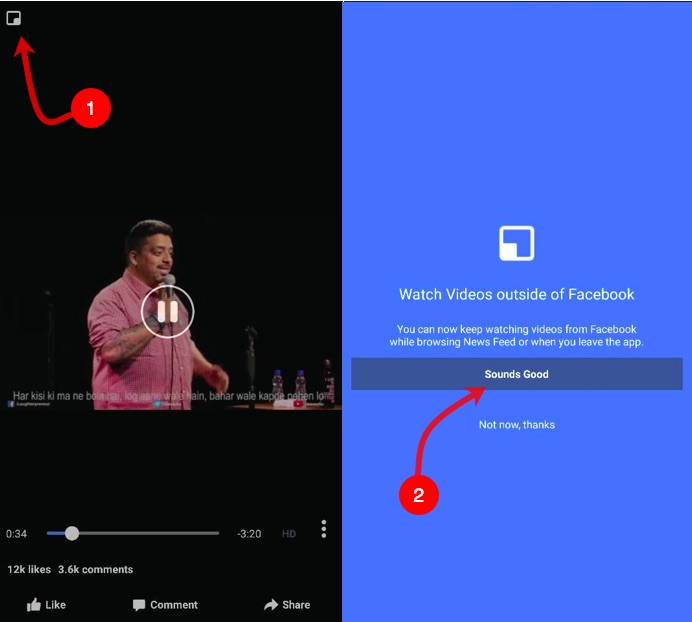
Task: Open the 3.6k comments list
Action: (95, 569)
